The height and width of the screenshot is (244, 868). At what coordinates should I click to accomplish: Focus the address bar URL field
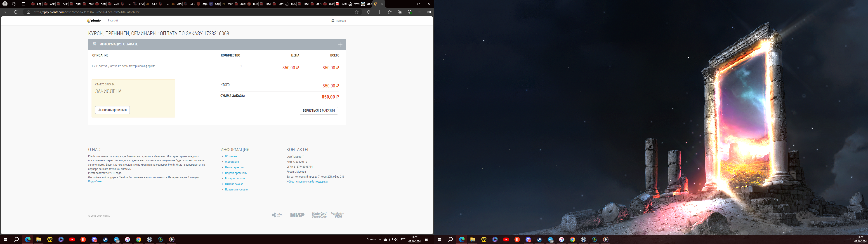192,12
